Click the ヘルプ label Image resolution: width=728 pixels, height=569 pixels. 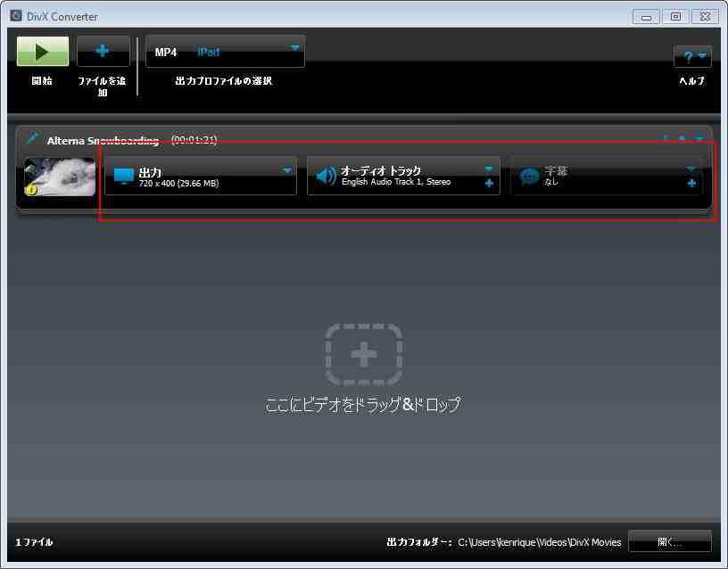click(691, 81)
